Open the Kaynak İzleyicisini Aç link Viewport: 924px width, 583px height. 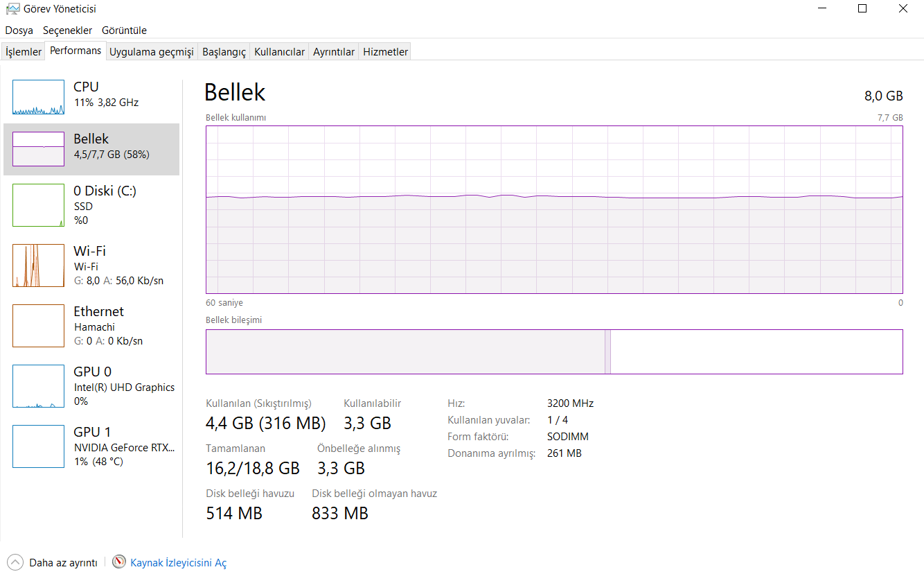pos(179,563)
